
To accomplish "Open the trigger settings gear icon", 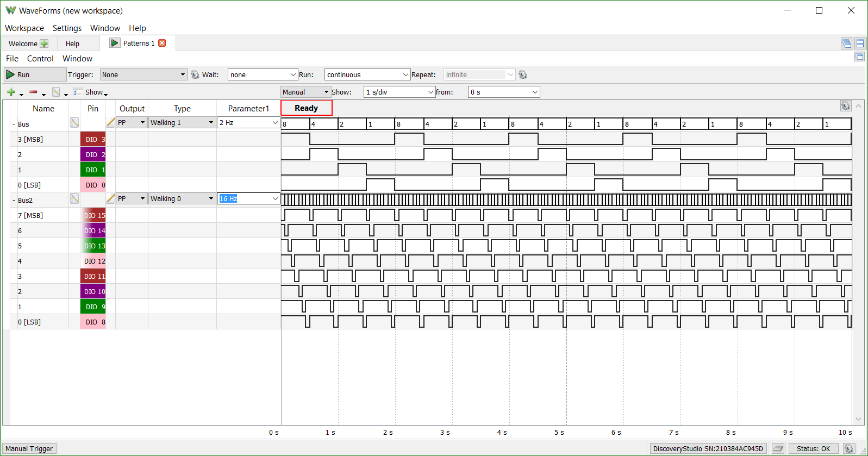I will point(195,74).
